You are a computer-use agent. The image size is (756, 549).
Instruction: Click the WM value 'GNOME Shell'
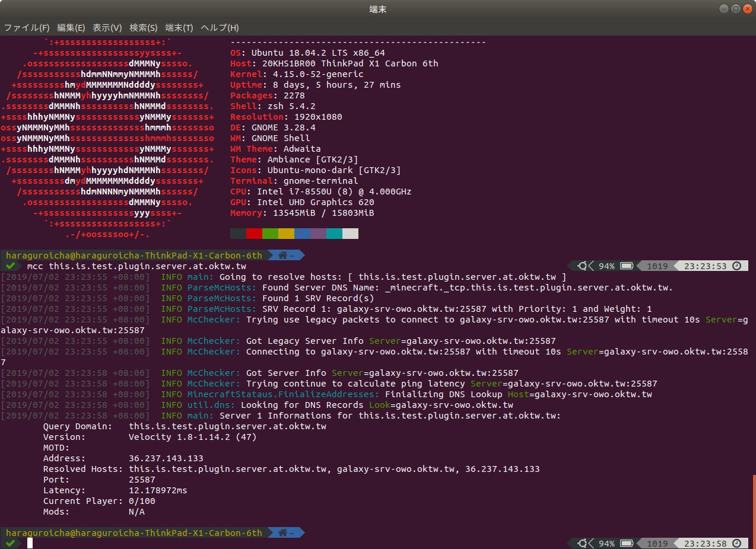(281, 138)
